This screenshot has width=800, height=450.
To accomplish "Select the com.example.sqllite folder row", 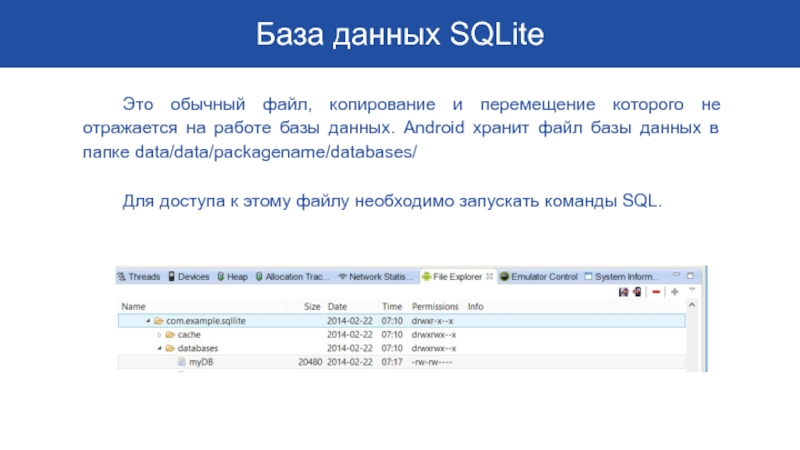I will pyautogui.click(x=402, y=321).
